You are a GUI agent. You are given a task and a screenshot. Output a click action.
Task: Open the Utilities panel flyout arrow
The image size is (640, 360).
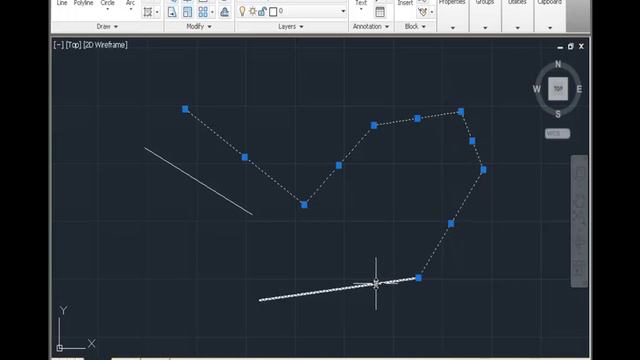517,28
